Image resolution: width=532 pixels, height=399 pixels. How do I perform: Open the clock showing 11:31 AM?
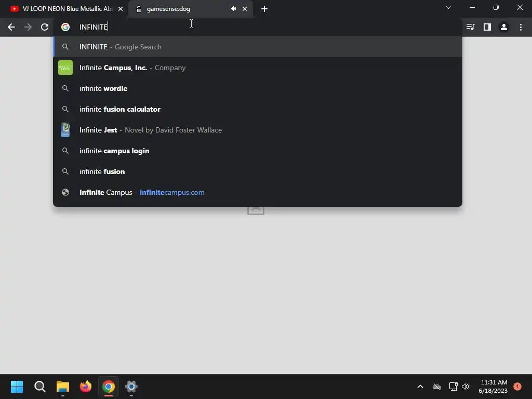(x=494, y=387)
